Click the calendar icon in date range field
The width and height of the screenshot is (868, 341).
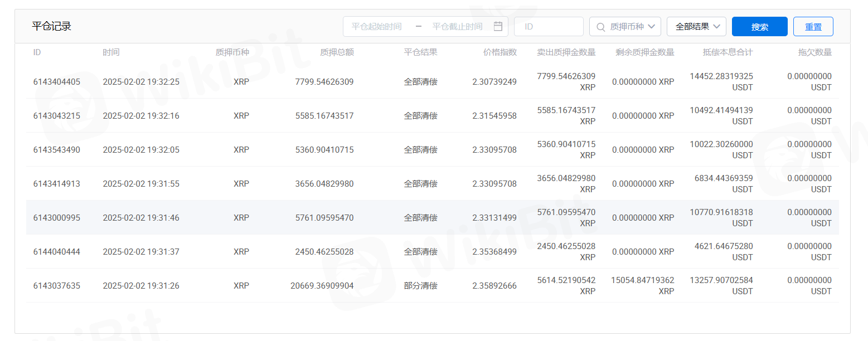tap(498, 26)
